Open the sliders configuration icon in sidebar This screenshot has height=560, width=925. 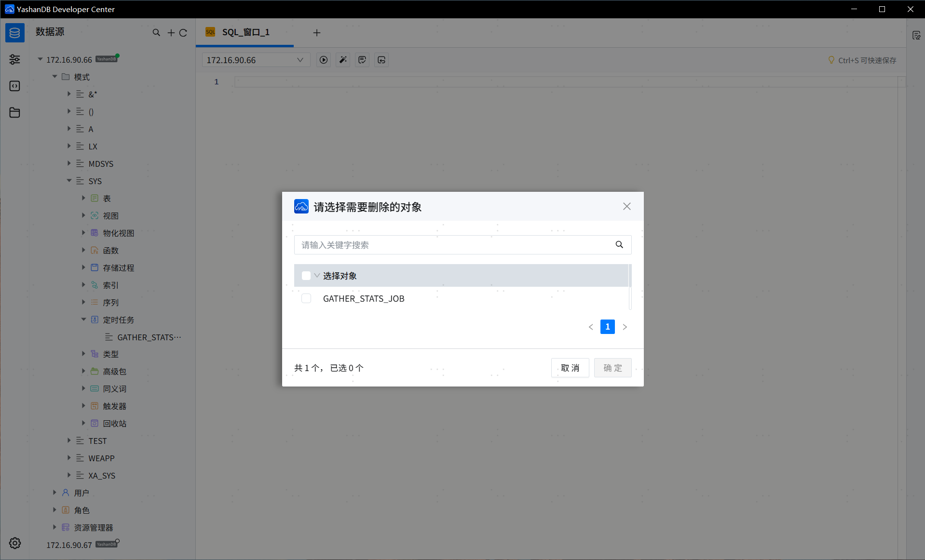(x=15, y=59)
